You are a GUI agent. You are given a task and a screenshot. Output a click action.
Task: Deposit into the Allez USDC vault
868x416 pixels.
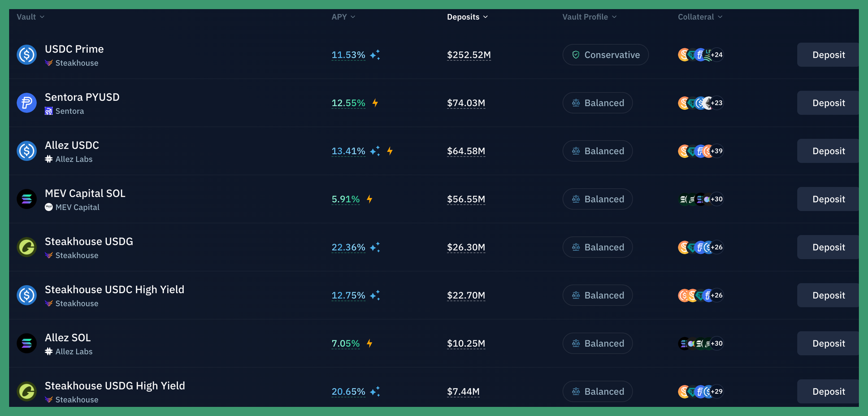coord(828,151)
